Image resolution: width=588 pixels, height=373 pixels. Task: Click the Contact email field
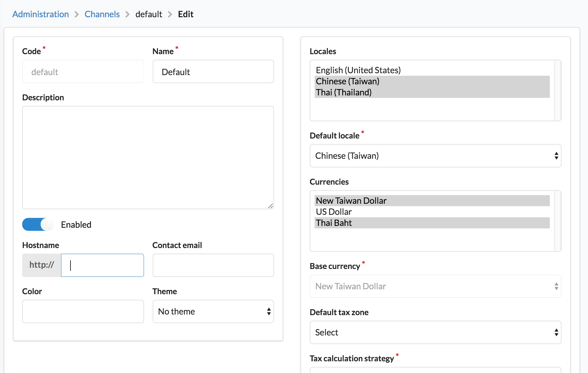click(x=213, y=265)
